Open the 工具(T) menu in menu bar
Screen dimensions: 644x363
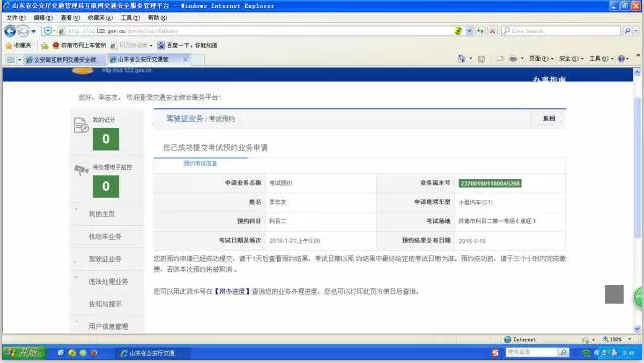(x=130, y=18)
